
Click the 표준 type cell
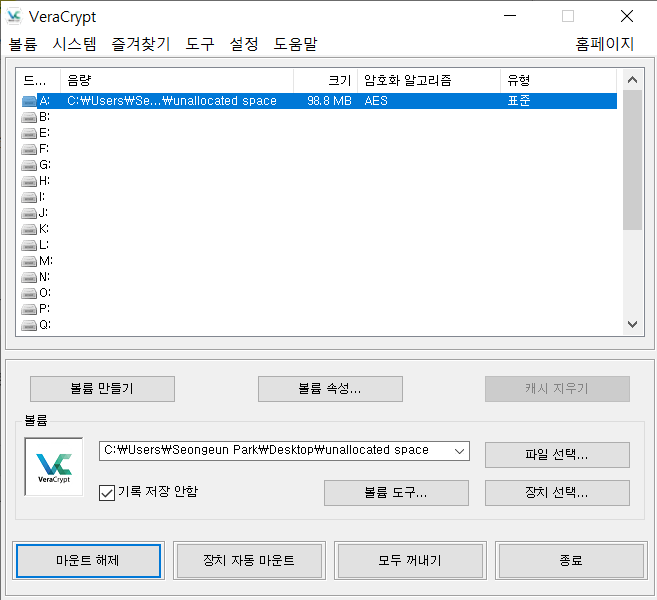point(519,101)
